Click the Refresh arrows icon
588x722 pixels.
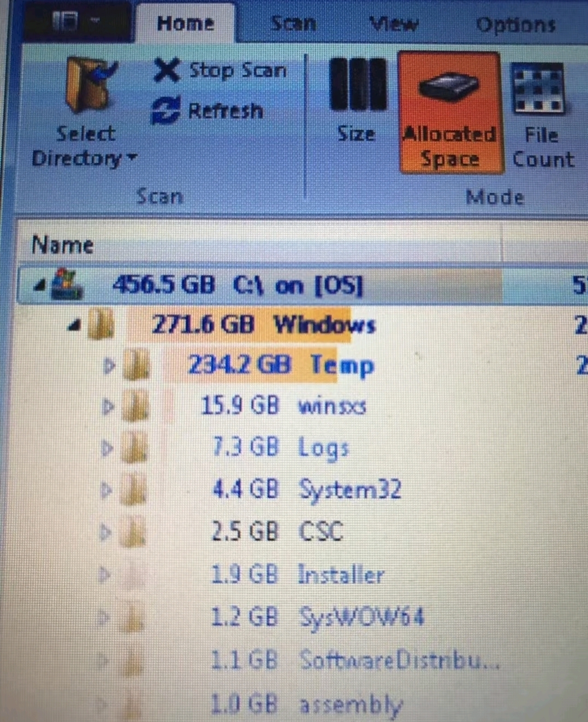(x=165, y=110)
